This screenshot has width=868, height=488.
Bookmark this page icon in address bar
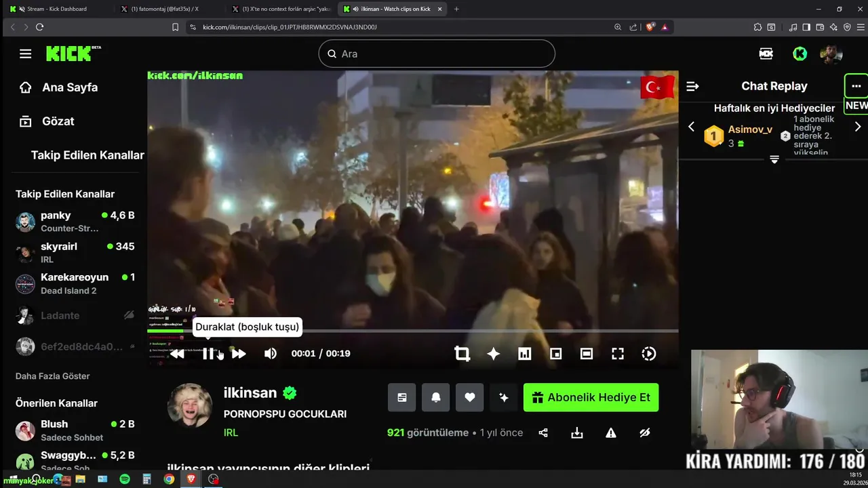click(175, 27)
